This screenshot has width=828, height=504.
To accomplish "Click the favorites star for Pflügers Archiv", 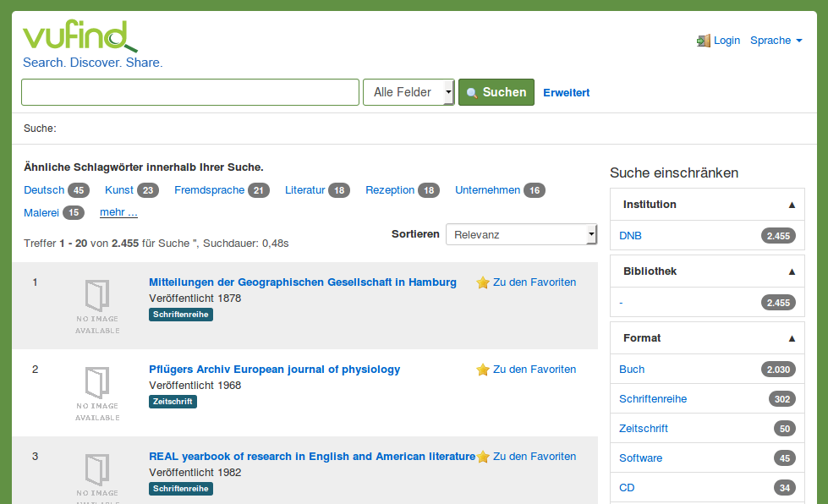I will click(483, 370).
